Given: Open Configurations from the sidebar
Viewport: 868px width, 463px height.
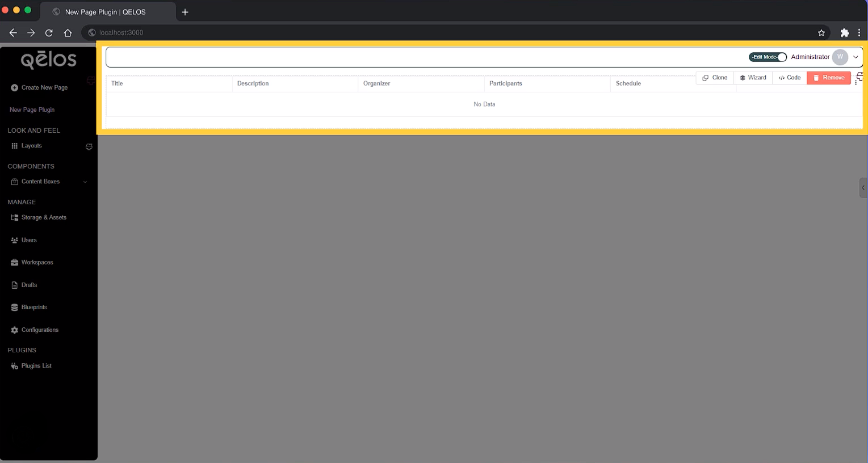Looking at the screenshot, I should 40,330.
